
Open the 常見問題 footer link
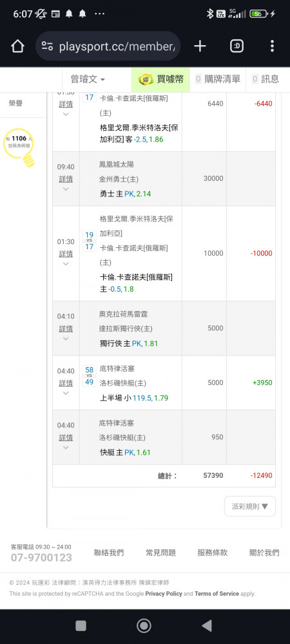[160, 553]
